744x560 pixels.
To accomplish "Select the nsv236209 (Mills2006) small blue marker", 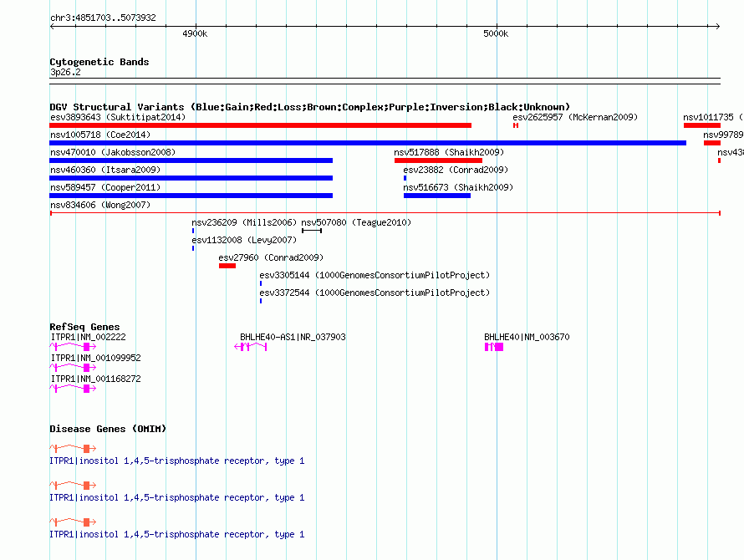I will tap(193, 231).
